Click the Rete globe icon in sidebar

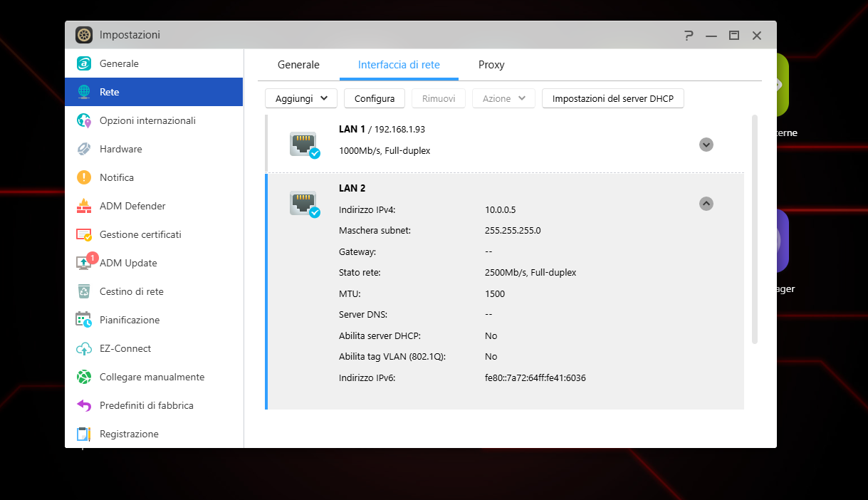84,92
